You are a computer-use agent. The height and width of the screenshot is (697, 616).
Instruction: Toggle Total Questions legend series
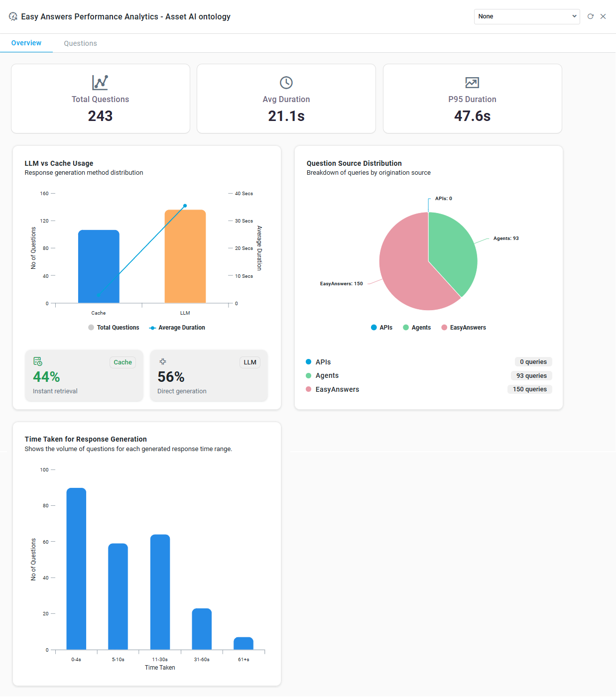point(114,328)
